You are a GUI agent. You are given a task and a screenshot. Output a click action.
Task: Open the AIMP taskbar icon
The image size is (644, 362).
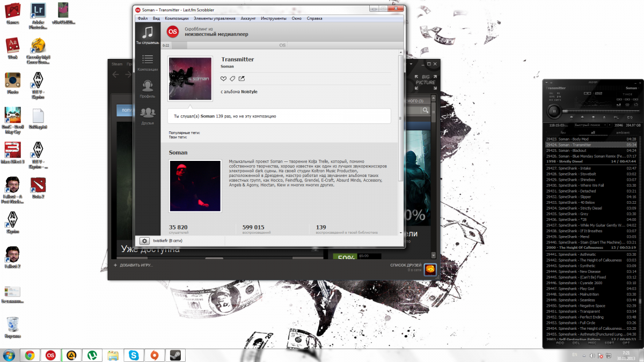tap(71, 355)
